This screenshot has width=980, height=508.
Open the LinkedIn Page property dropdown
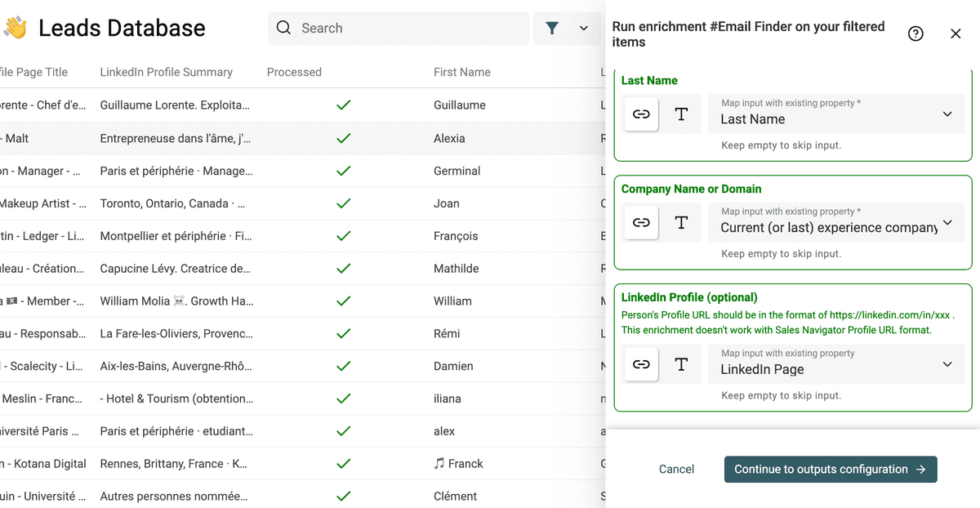(836, 364)
